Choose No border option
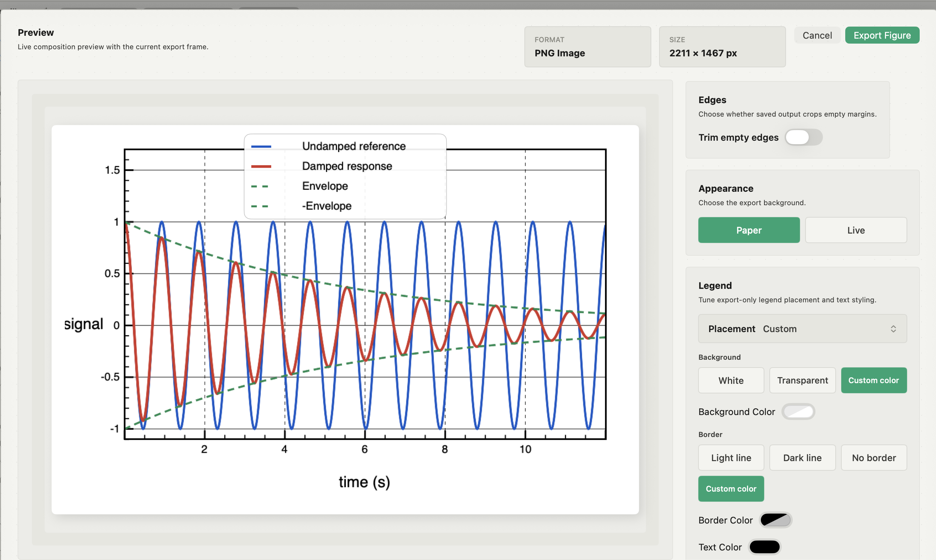The image size is (936, 560). tap(874, 458)
